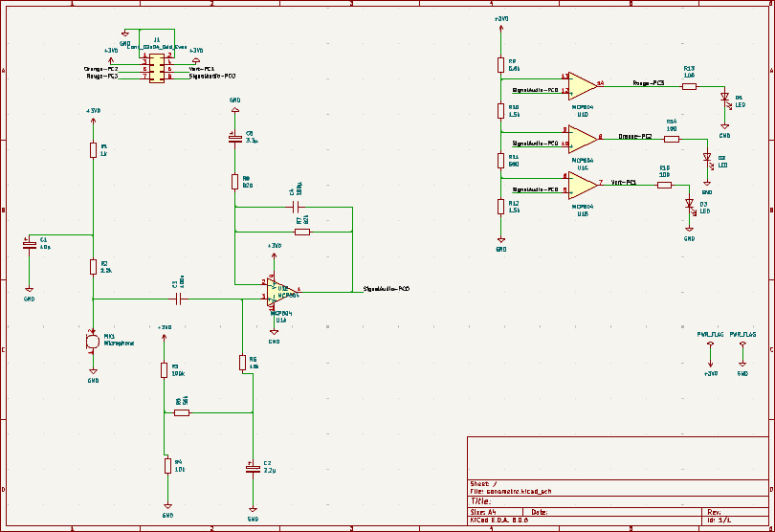
Task: Pick the U1B op-amp comparator symbol
Action: point(582,182)
